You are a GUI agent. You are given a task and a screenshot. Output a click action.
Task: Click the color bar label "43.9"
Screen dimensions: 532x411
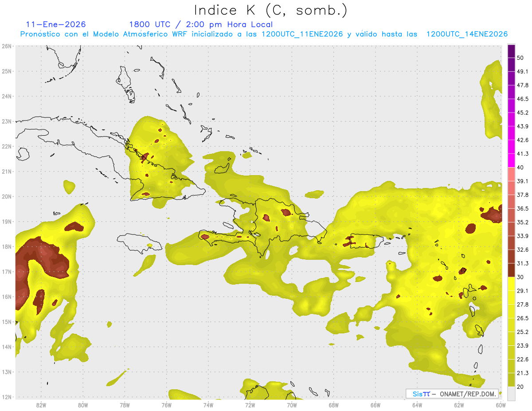point(523,126)
